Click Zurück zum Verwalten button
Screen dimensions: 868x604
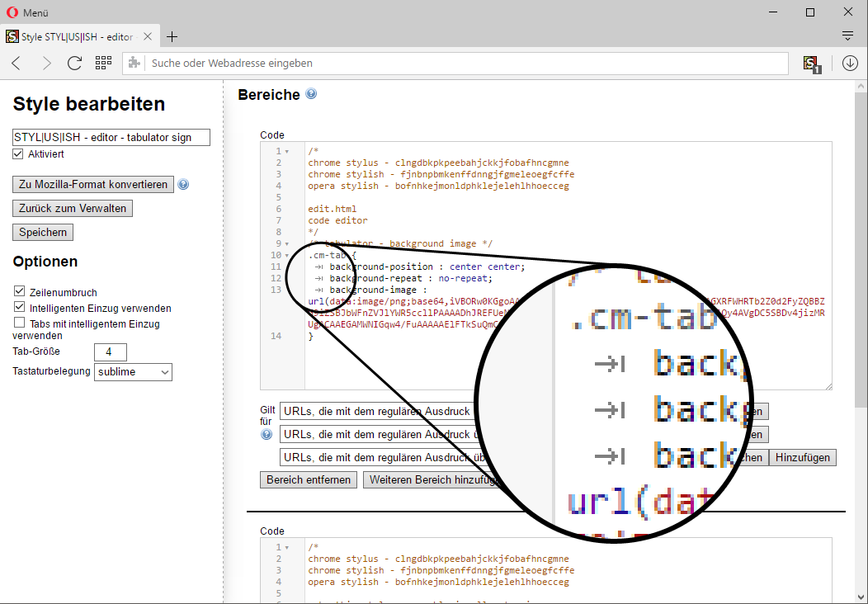pyautogui.click(x=73, y=209)
